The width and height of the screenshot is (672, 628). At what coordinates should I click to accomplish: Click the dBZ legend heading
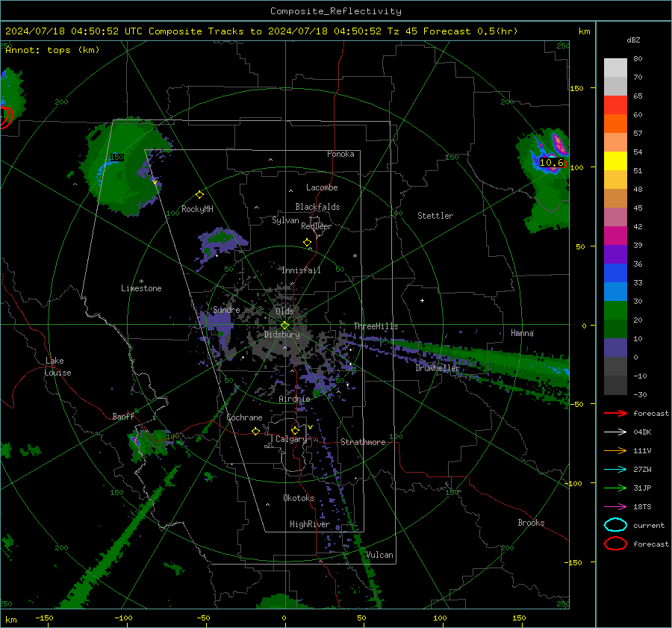[x=633, y=40]
